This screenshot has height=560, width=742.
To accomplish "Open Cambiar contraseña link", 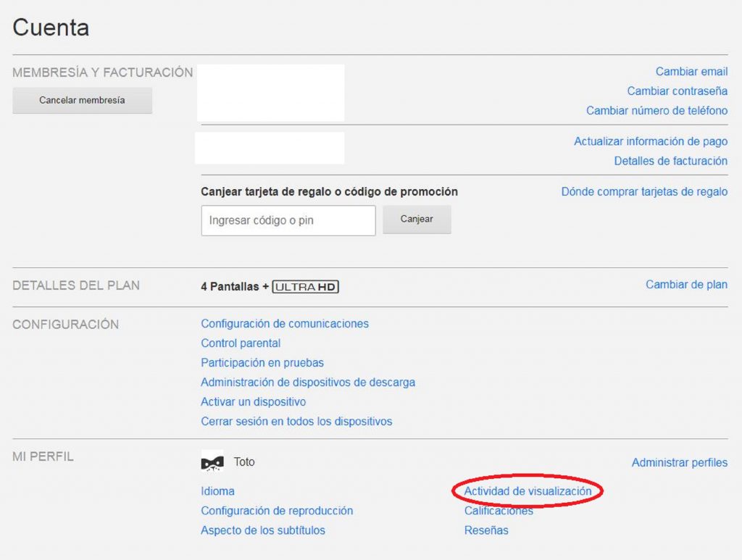I will 677,91.
